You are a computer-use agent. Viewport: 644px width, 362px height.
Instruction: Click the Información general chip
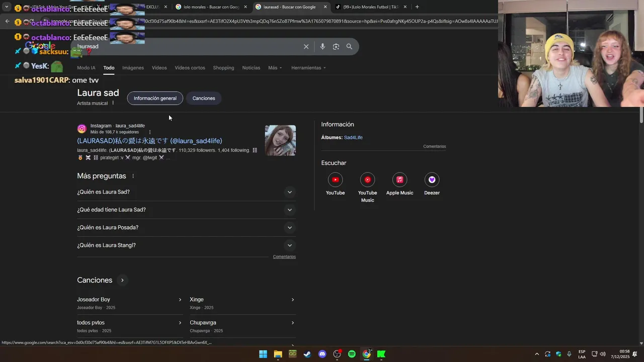pos(155,98)
